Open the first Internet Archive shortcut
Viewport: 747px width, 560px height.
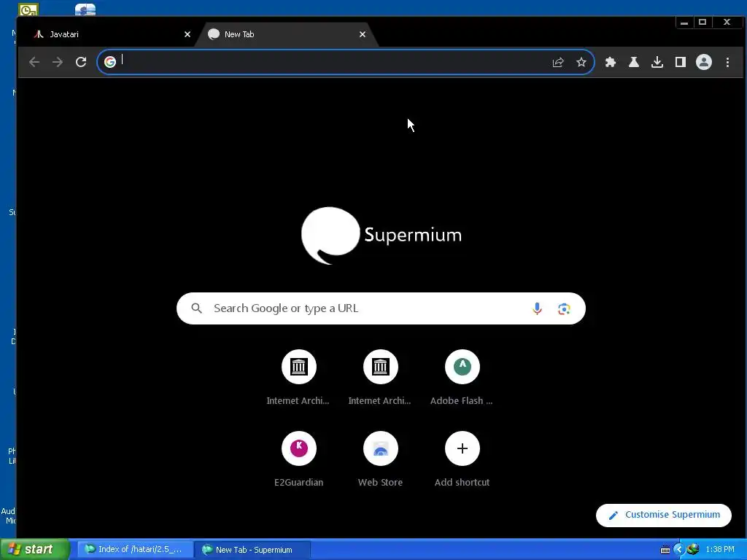[x=298, y=378]
